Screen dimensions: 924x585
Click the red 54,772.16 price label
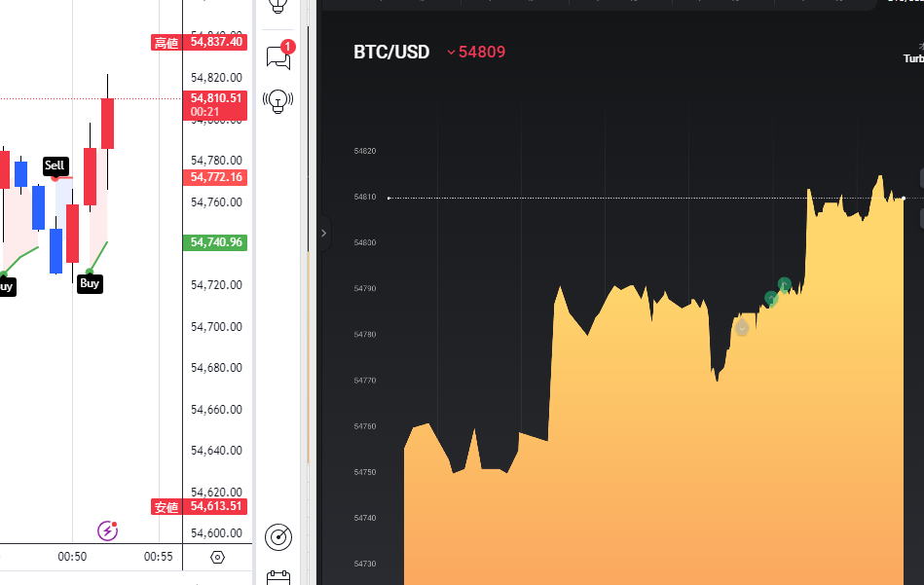[x=215, y=177]
